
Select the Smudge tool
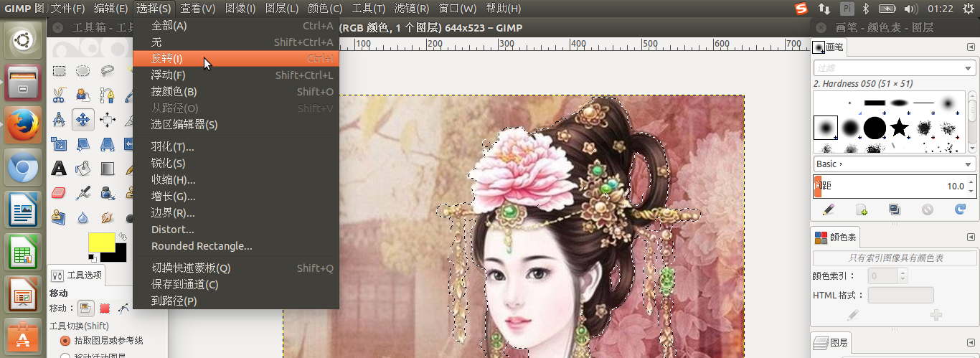(x=108, y=217)
